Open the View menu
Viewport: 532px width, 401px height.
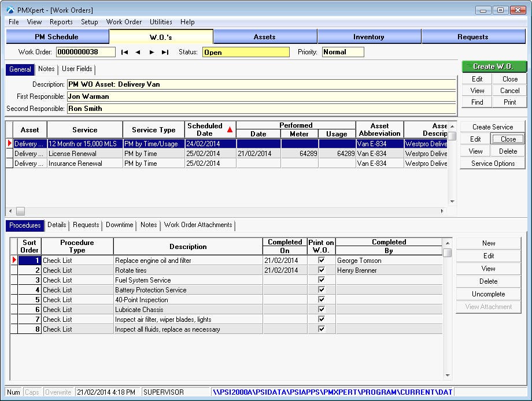click(34, 22)
